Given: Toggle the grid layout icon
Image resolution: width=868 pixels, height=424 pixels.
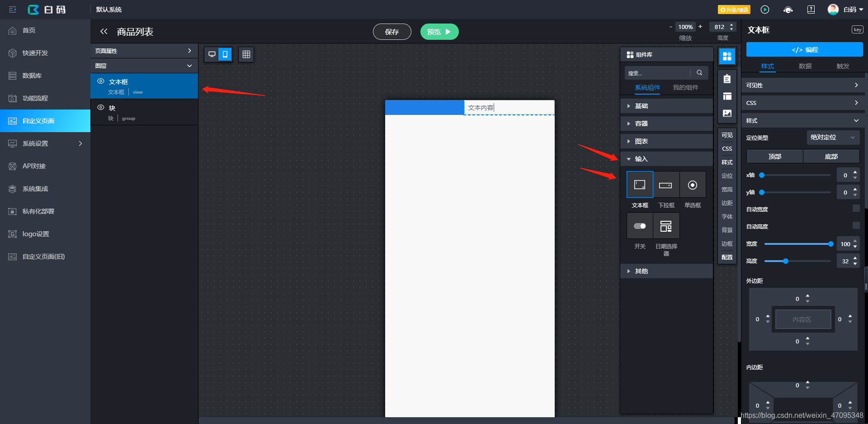Looking at the screenshot, I should coord(246,54).
